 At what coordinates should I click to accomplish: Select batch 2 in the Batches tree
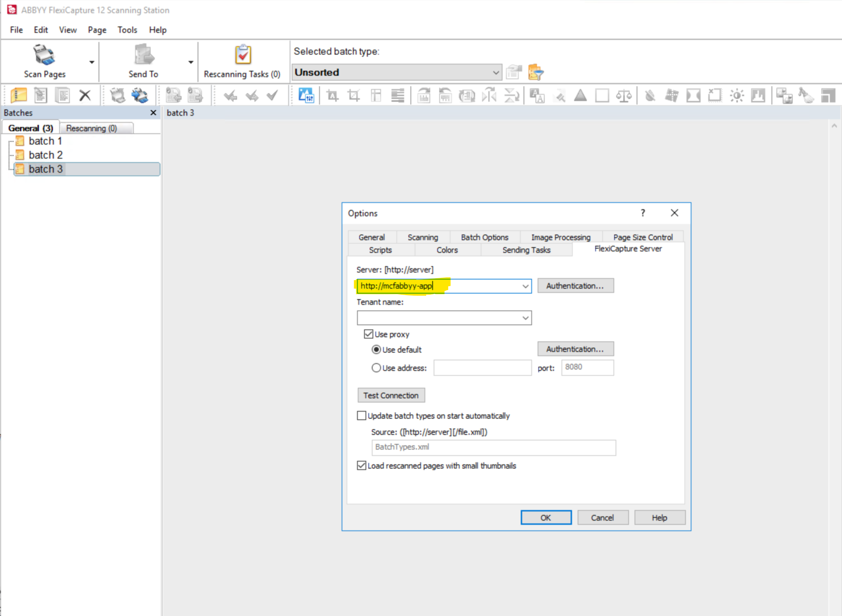[x=45, y=155]
